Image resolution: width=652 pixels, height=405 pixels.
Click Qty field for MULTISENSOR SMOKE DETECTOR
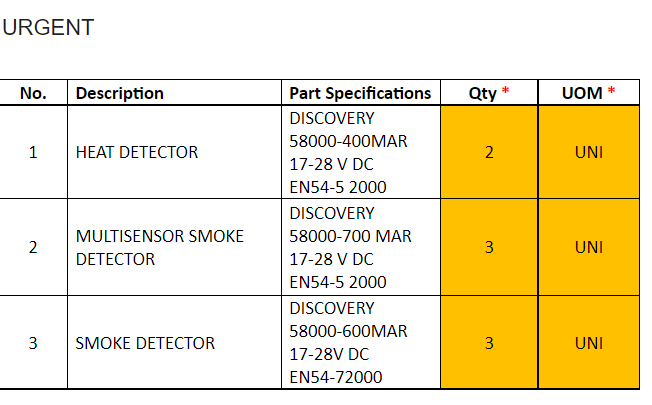click(x=489, y=247)
